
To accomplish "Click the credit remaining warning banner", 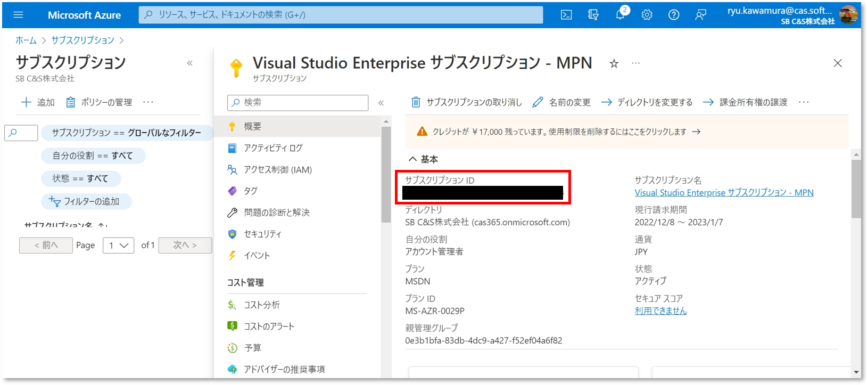I will click(x=626, y=132).
